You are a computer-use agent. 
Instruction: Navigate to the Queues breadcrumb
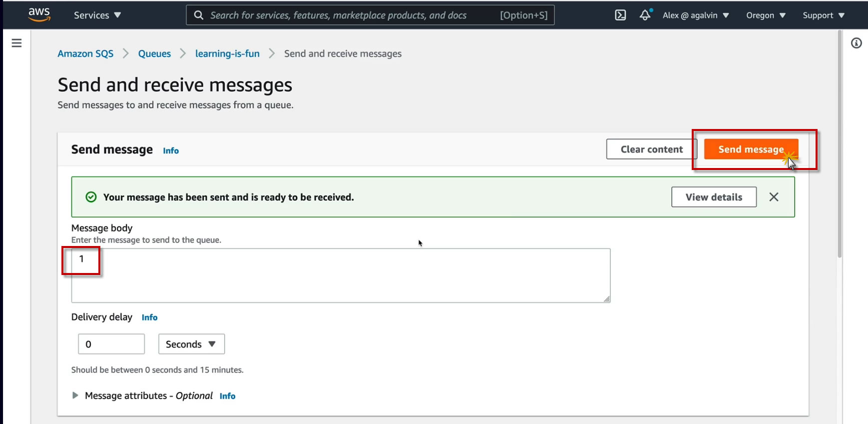[154, 53]
